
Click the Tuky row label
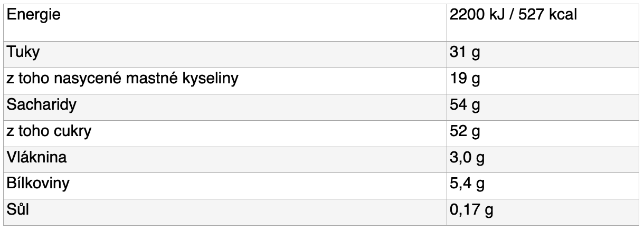(x=23, y=53)
